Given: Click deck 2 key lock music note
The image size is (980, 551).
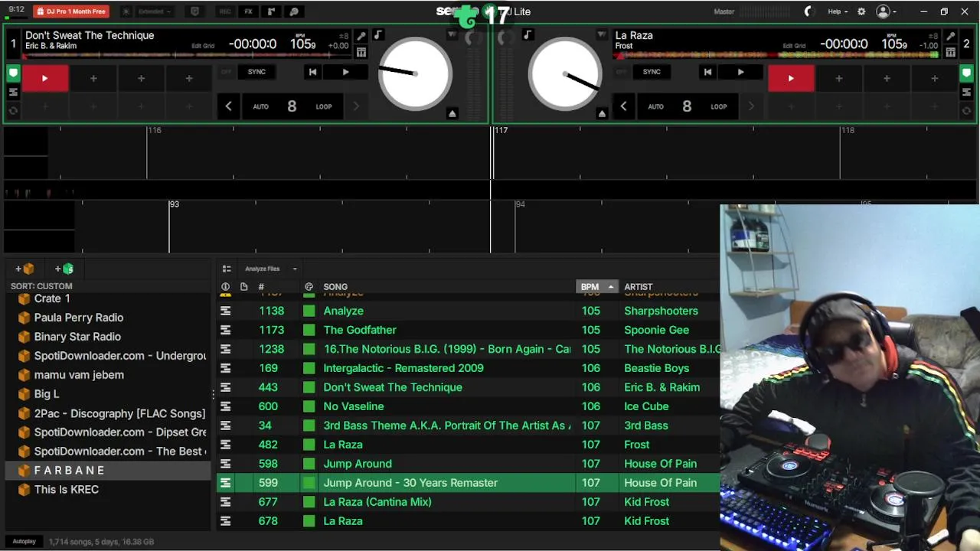Looking at the screenshot, I should tap(528, 35).
